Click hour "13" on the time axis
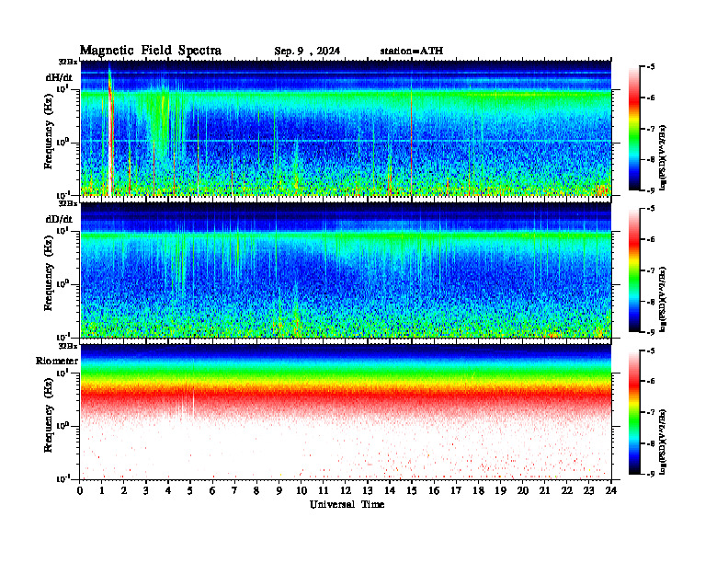728x563 pixels. click(368, 491)
